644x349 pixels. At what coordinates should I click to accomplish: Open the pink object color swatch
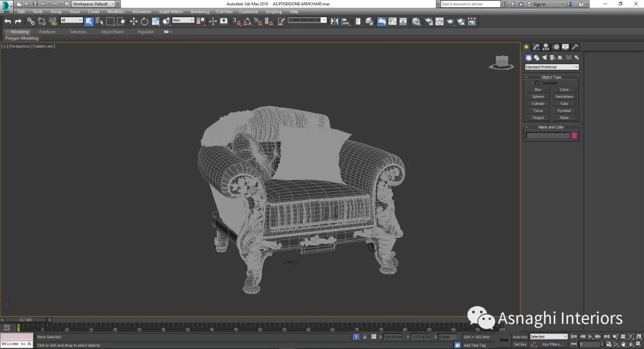pos(574,135)
